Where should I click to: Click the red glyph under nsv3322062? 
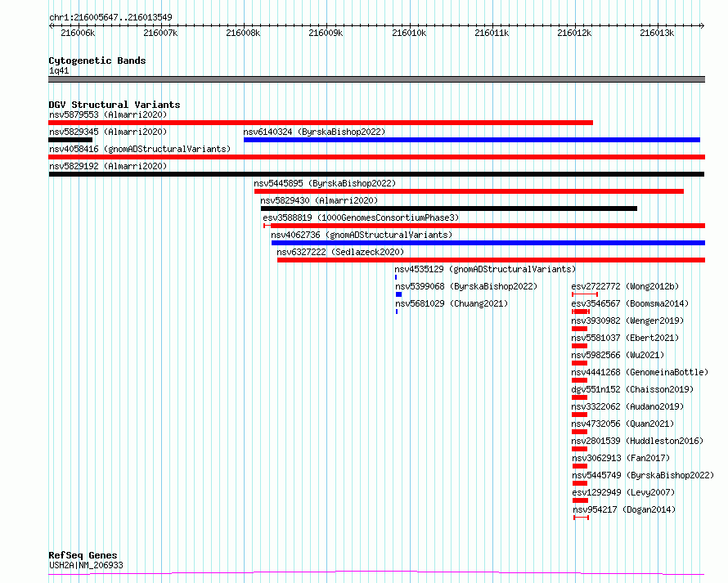point(580,415)
